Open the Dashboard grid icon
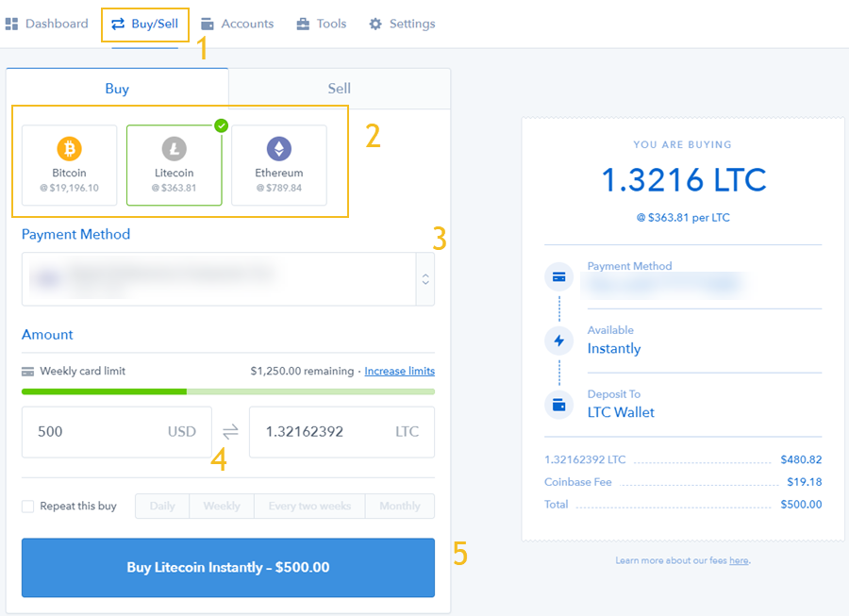849x616 pixels. pos(11,24)
